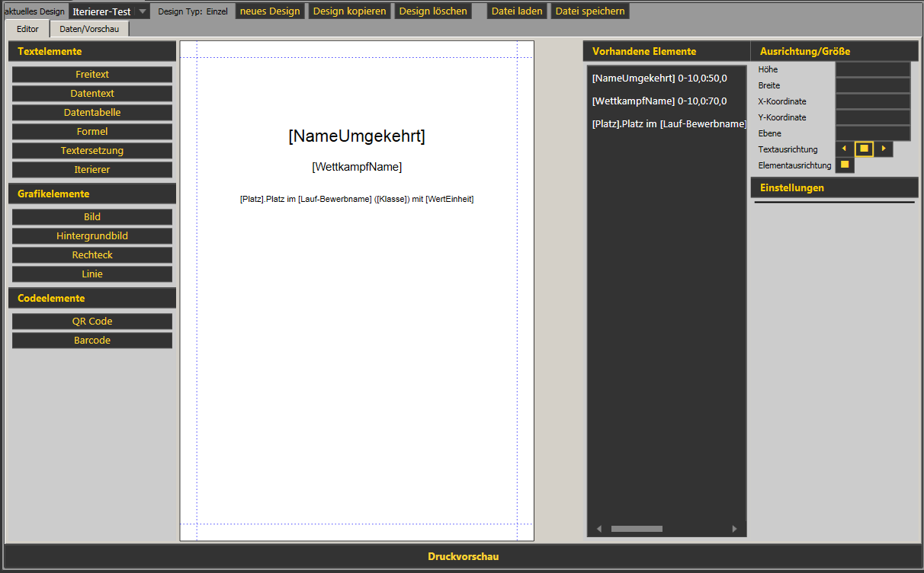Click the Design kopieren button
This screenshot has width=924, height=573.
click(350, 11)
